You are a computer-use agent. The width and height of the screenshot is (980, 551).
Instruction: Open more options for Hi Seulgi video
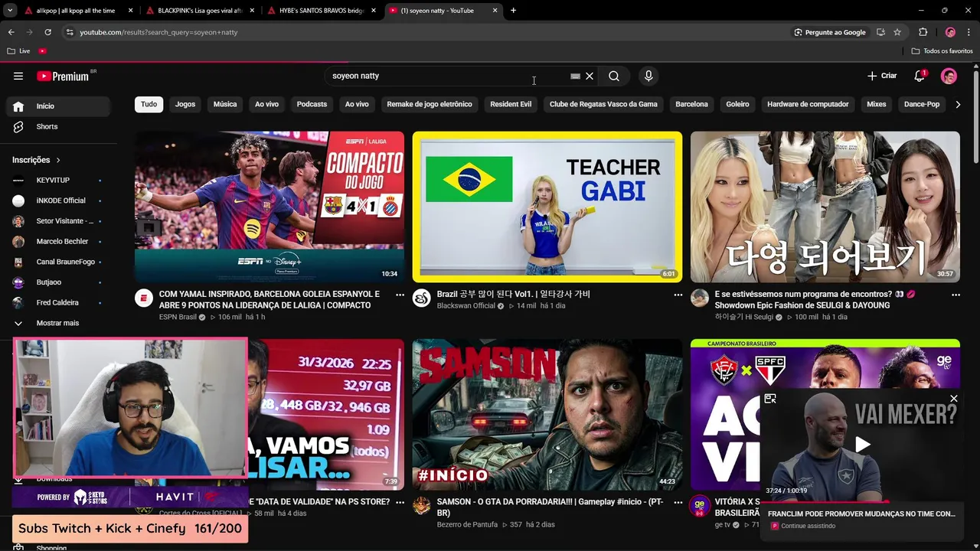955,295
